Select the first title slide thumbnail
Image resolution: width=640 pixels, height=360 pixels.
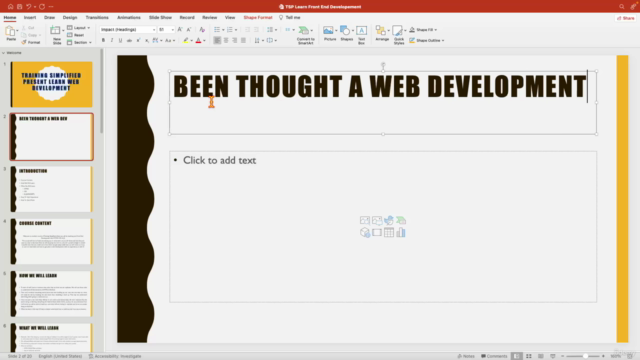pyautogui.click(x=52, y=84)
